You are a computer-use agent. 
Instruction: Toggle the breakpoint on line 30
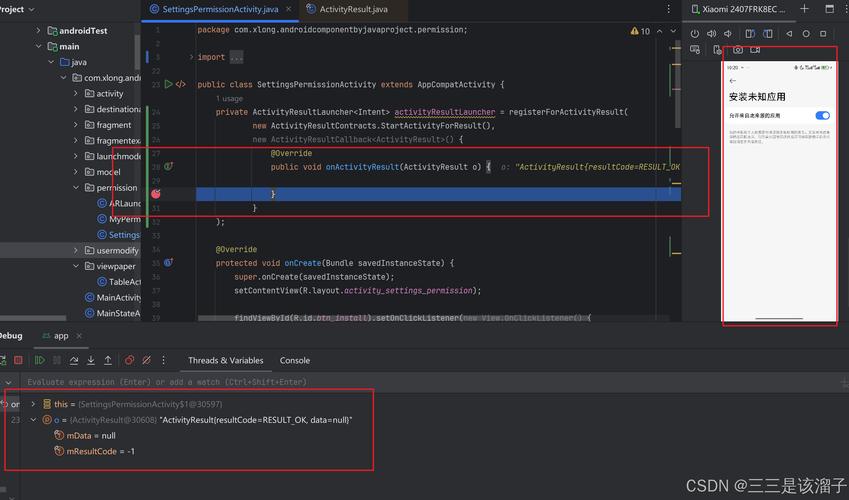(x=156, y=194)
